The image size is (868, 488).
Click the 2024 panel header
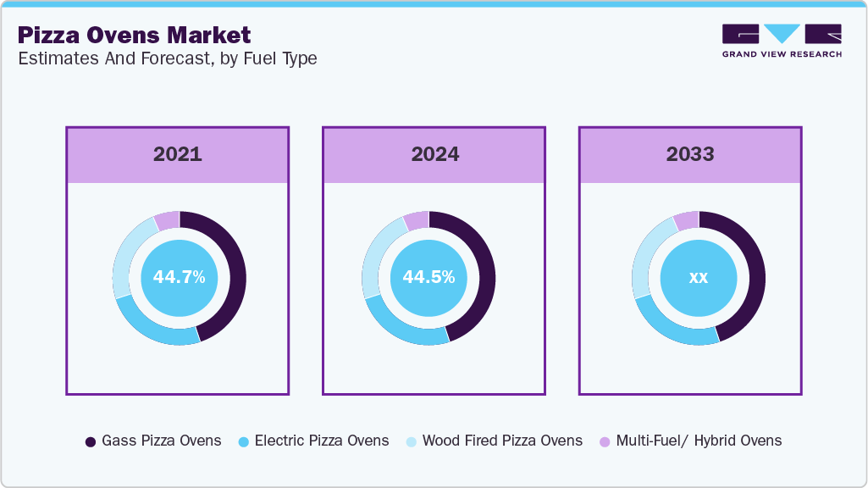[x=434, y=155]
